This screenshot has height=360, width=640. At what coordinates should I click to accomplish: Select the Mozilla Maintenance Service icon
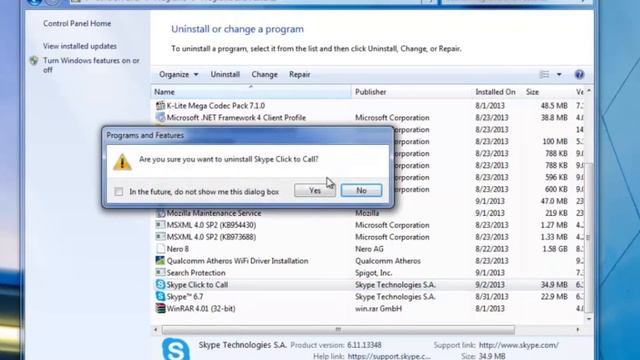pyautogui.click(x=160, y=213)
